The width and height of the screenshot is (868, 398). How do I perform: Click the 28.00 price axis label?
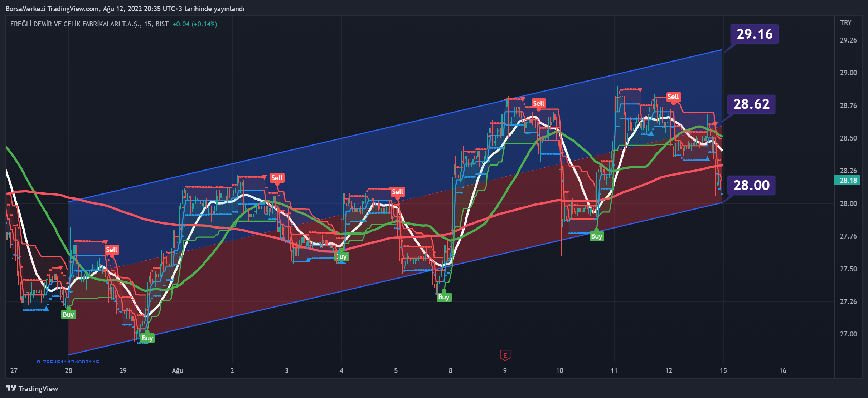coord(849,203)
